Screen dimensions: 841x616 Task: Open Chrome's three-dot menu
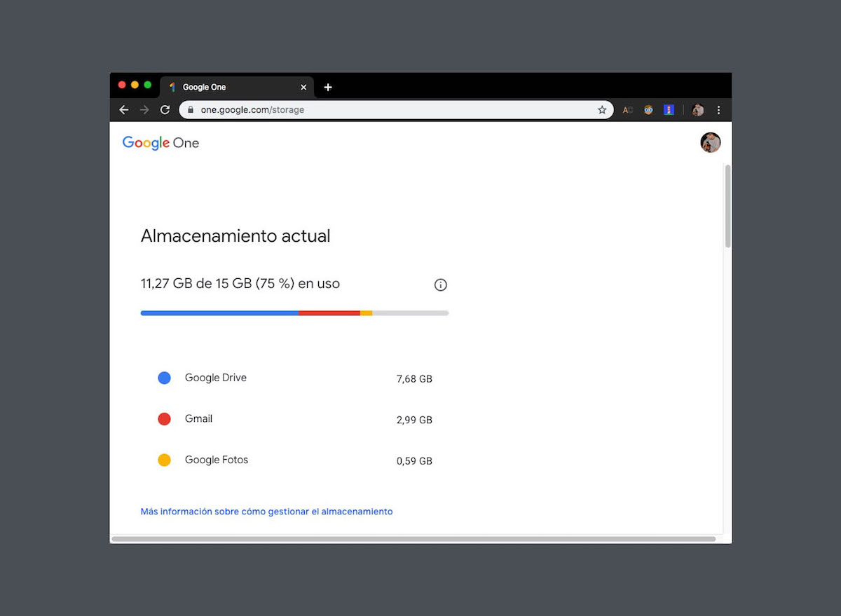[x=718, y=110]
